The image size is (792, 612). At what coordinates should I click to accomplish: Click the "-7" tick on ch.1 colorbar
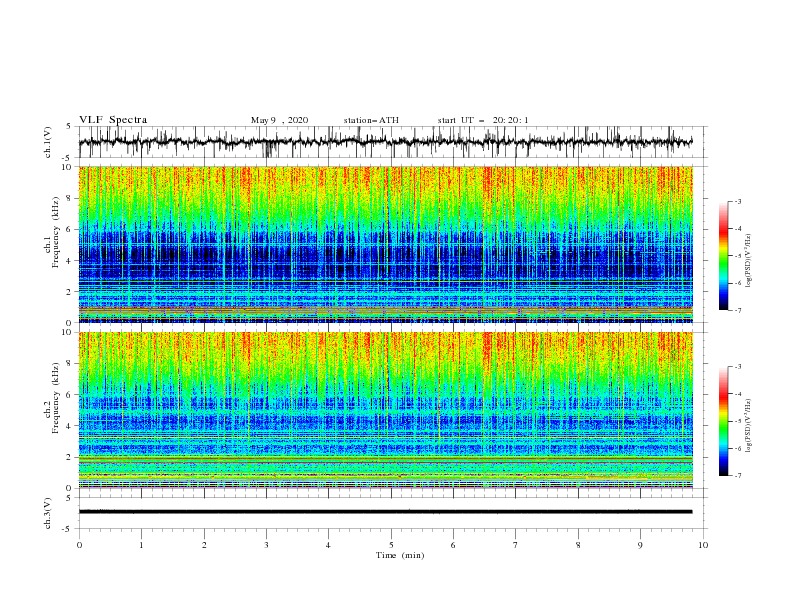[737, 310]
